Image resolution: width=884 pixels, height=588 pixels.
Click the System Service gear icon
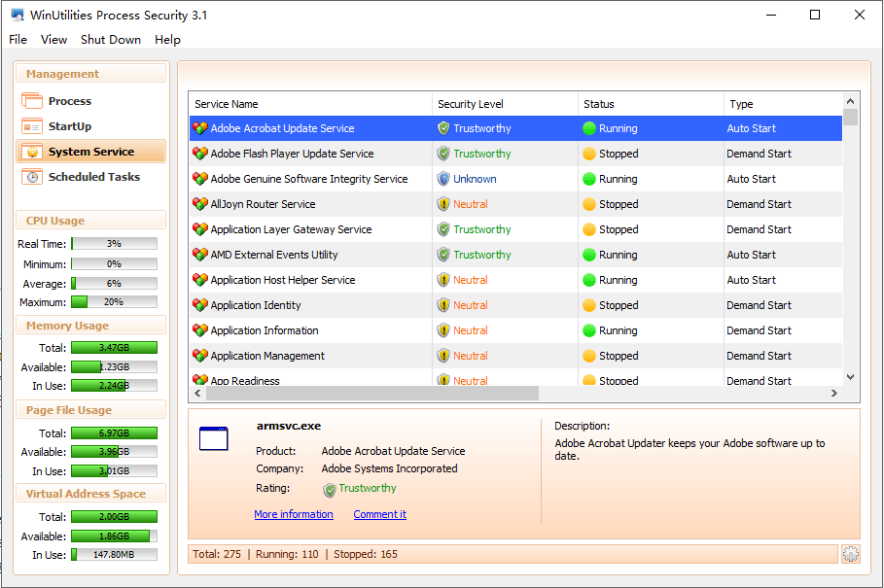32,152
